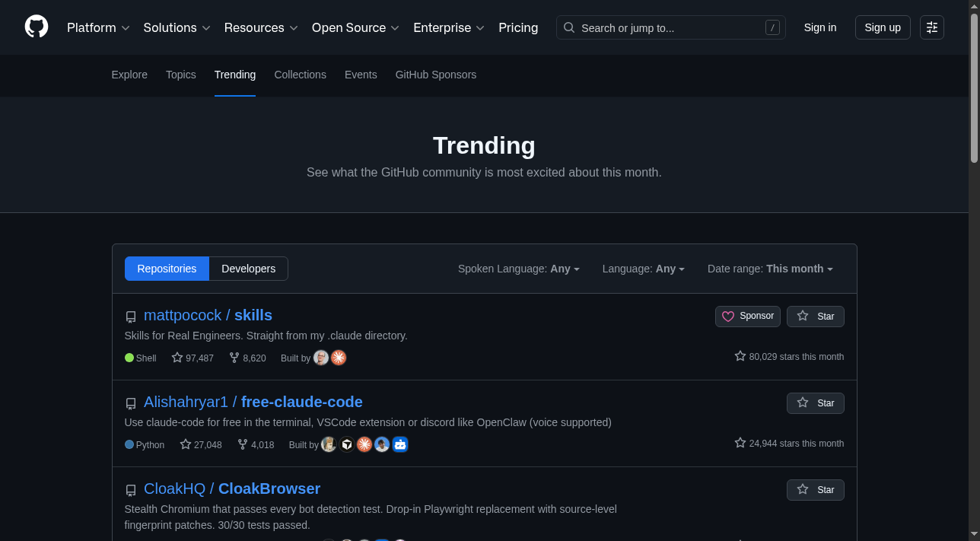This screenshot has width=980, height=541.
Task: Open fourth contributor avatar on free-claude-code
Action: coord(382,444)
